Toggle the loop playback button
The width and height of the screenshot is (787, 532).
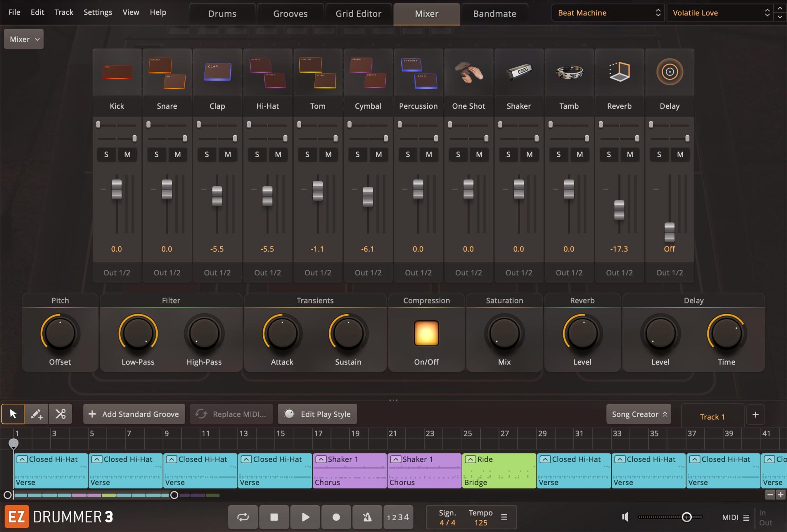coord(243,517)
